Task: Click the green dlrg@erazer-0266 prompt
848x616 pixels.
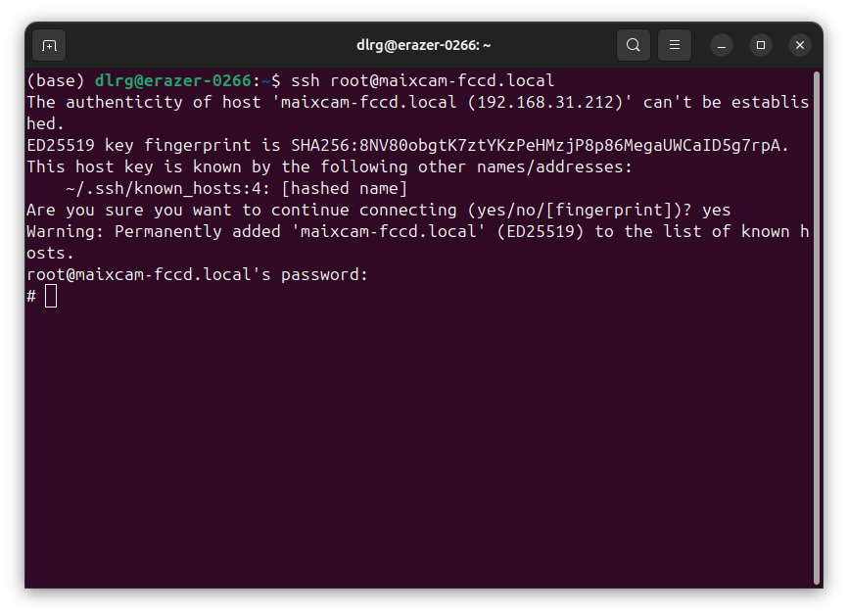Action: point(172,80)
